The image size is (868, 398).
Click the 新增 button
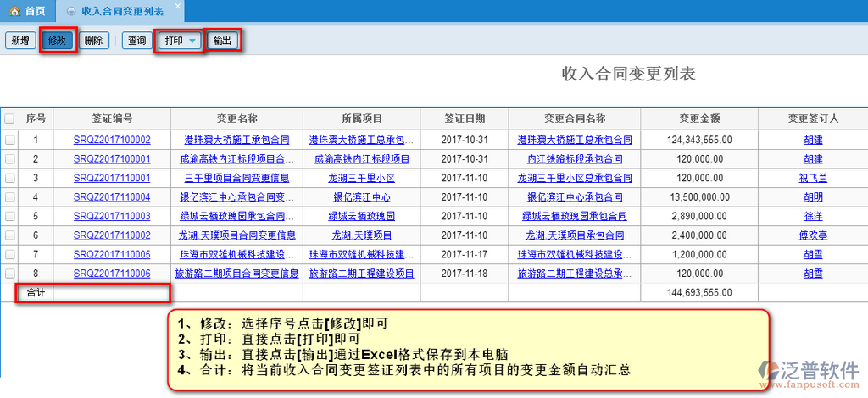(x=20, y=41)
